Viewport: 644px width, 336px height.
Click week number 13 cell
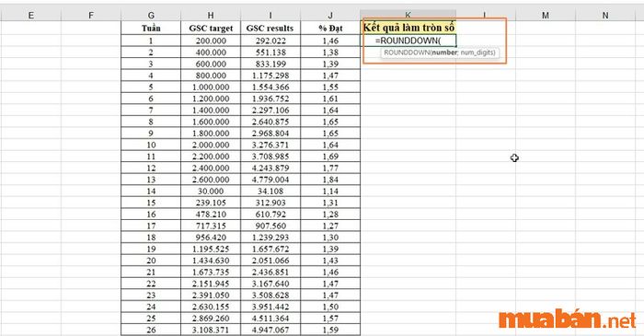point(151,180)
